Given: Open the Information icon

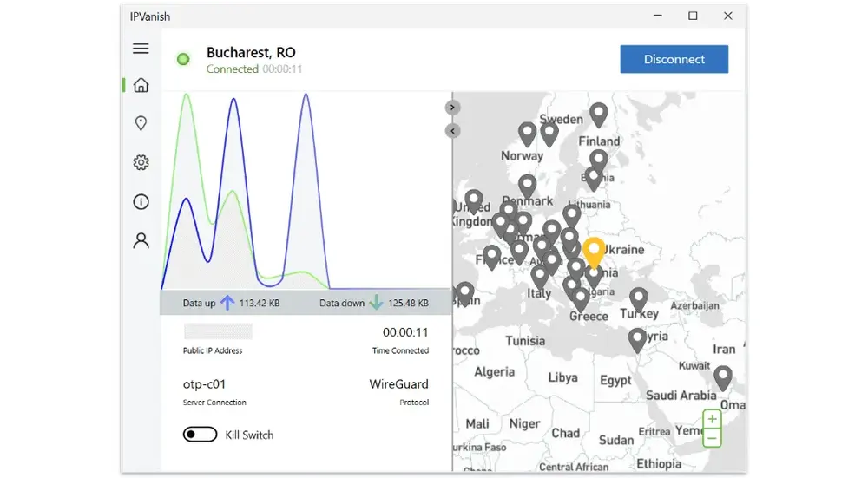Looking at the screenshot, I should (x=141, y=201).
